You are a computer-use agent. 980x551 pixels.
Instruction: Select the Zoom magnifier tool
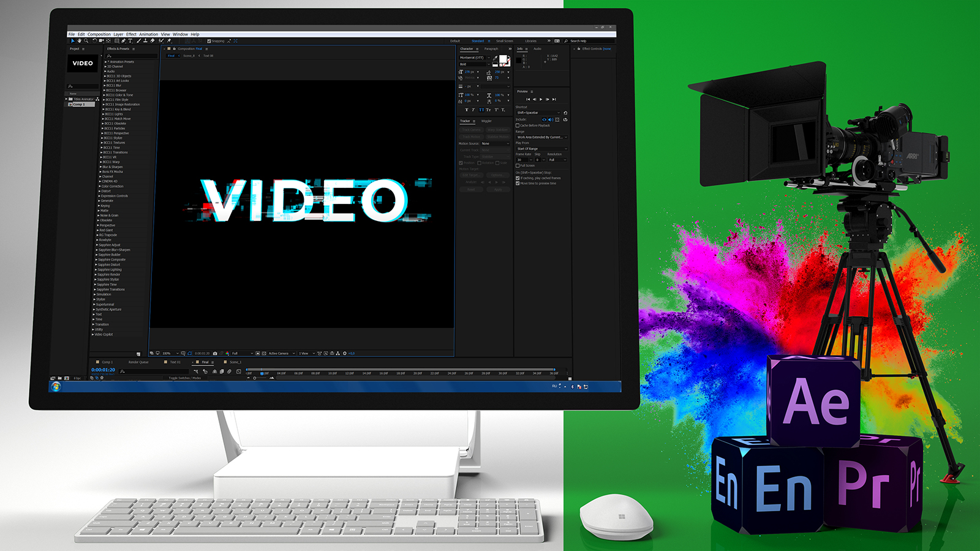pos(86,41)
